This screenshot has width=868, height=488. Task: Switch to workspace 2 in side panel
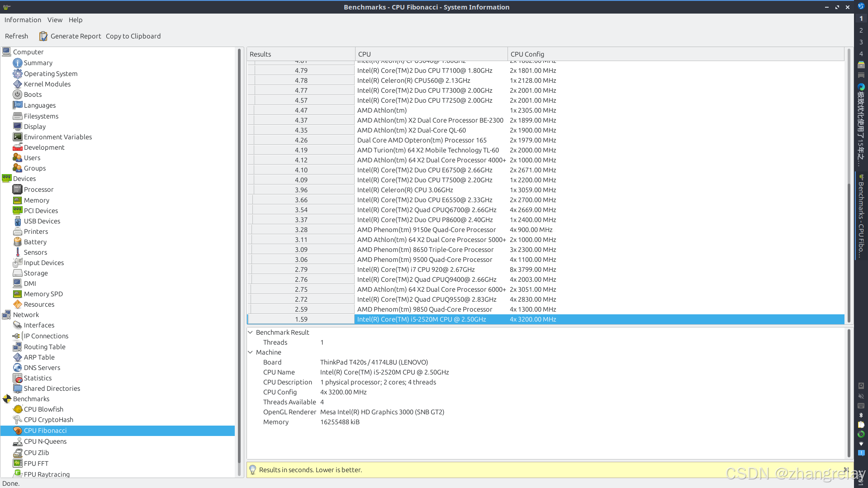click(x=861, y=30)
